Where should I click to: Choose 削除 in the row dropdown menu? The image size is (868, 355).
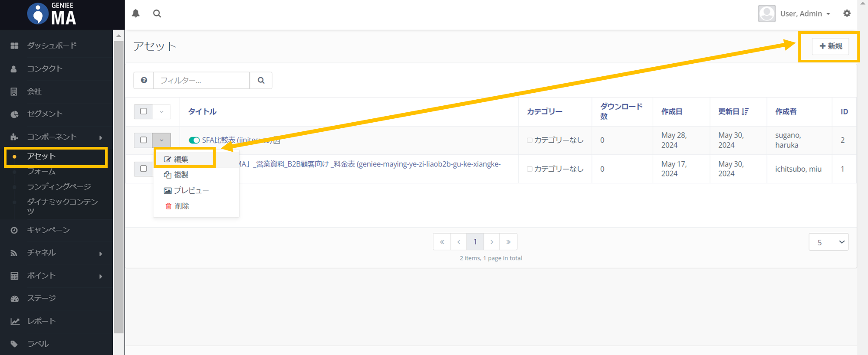[181, 206]
